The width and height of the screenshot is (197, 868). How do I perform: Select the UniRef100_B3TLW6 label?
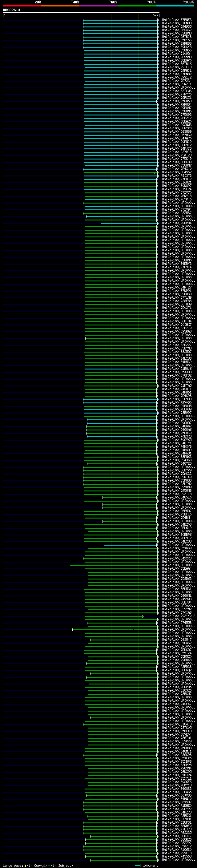[177, 91]
